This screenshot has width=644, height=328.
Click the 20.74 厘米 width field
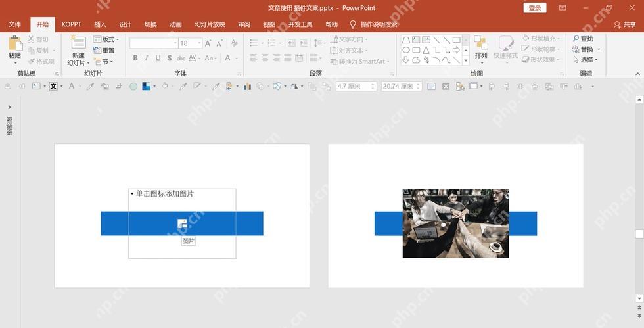(402, 86)
